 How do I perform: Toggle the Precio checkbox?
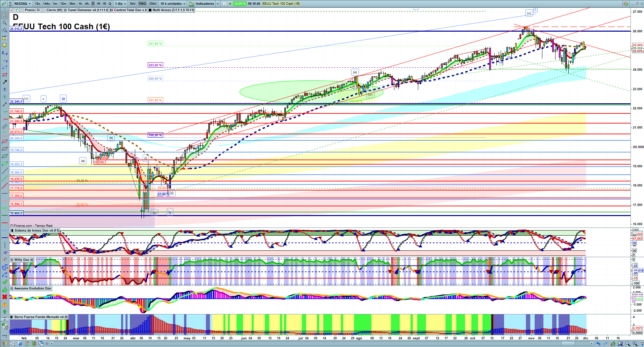click(x=22, y=10)
